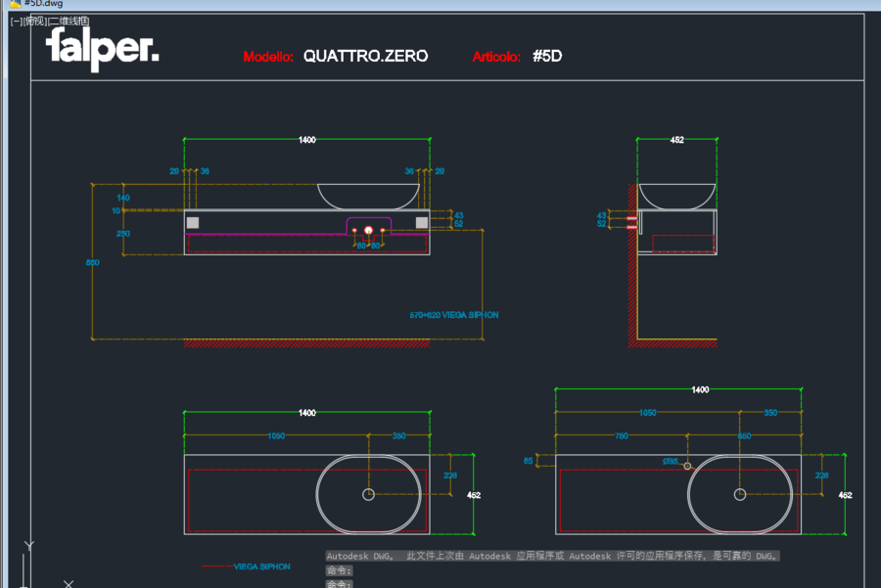This screenshot has height=588, width=881.
Task: Open the 二维线框 visual style menu
Action: (x=69, y=22)
